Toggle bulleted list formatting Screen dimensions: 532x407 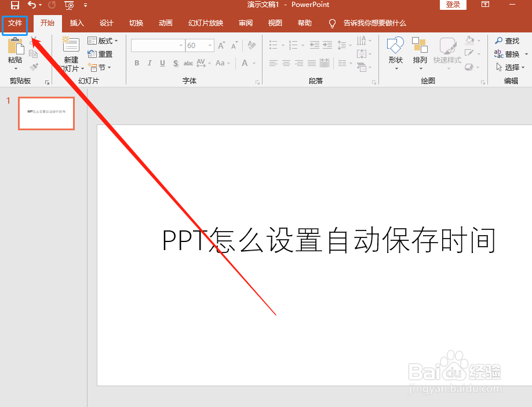tap(273, 44)
